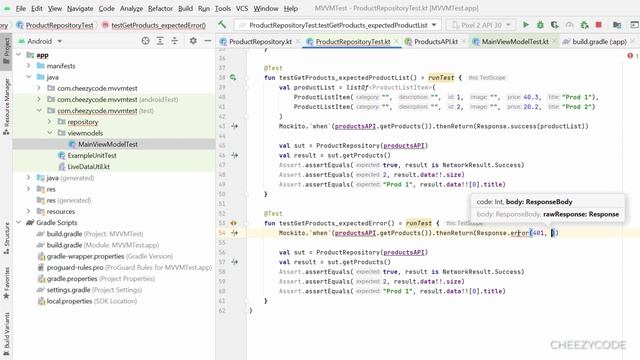This screenshot has width=640, height=360.
Task: Open the Build menu
Action: pos(185,8)
